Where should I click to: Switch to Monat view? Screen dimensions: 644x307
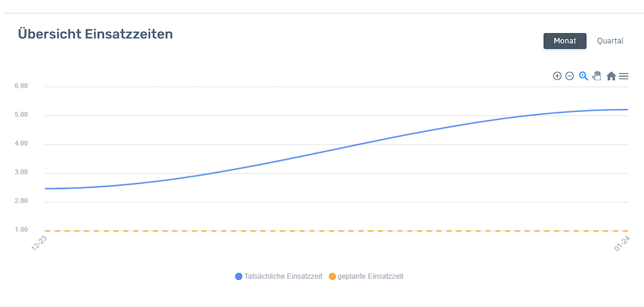pyautogui.click(x=564, y=41)
